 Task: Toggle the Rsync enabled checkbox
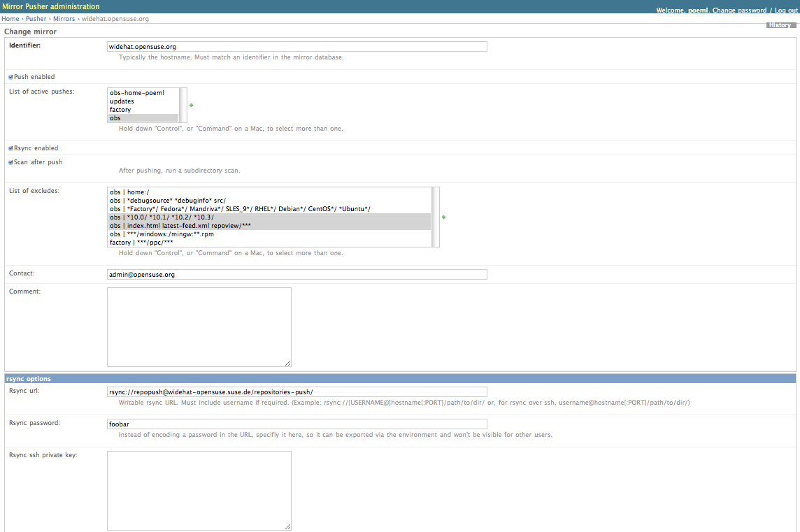coord(10,148)
